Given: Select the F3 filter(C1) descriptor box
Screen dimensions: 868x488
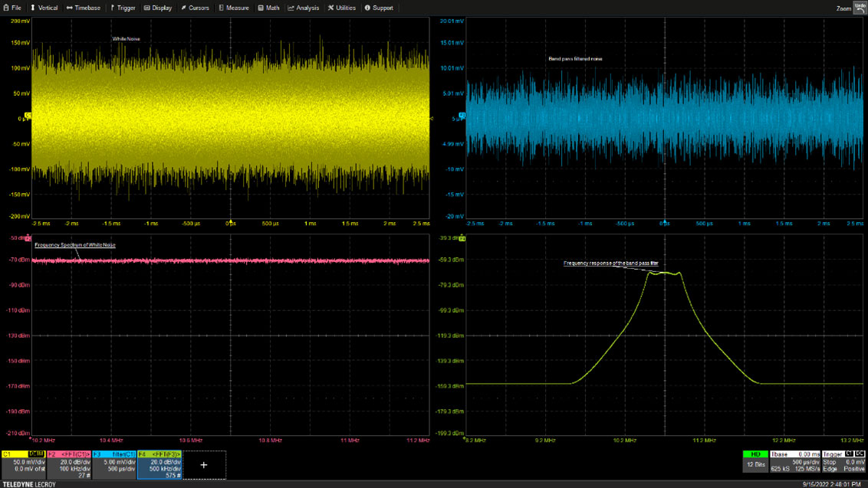Looking at the screenshot, I should (x=113, y=464).
